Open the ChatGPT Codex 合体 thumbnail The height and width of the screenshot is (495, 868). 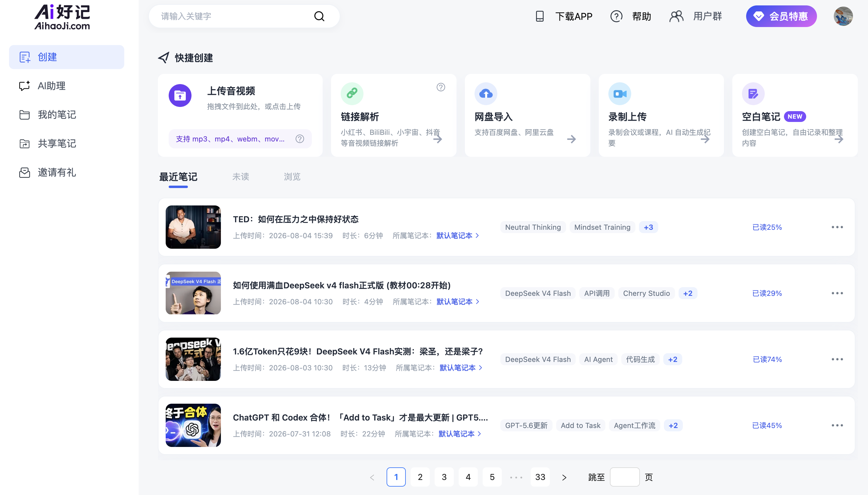click(193, 425)
